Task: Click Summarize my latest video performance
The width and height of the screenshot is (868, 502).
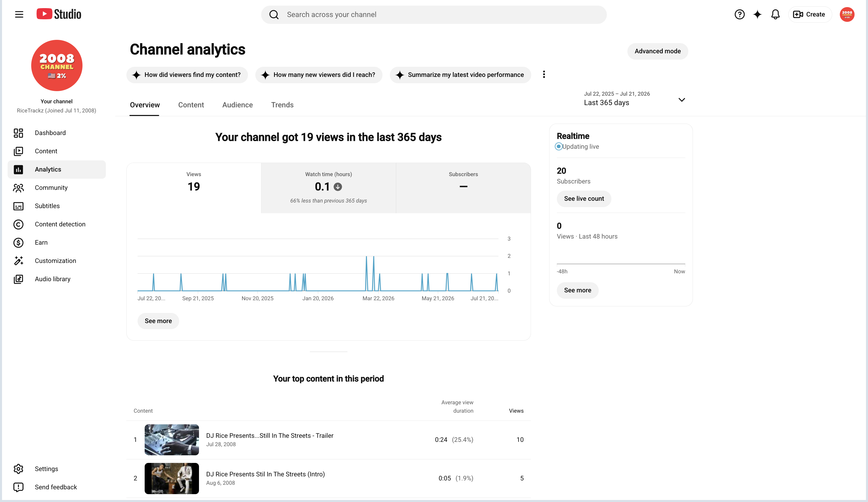Action: pos(460,75)
